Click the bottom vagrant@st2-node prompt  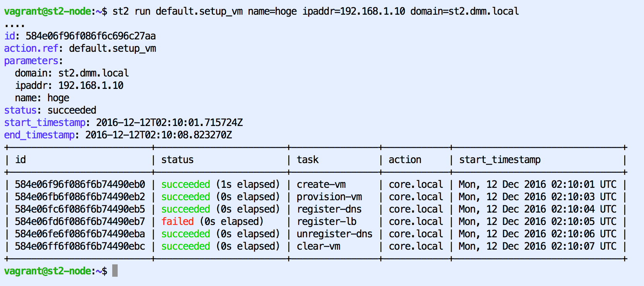tap(56, 271)
